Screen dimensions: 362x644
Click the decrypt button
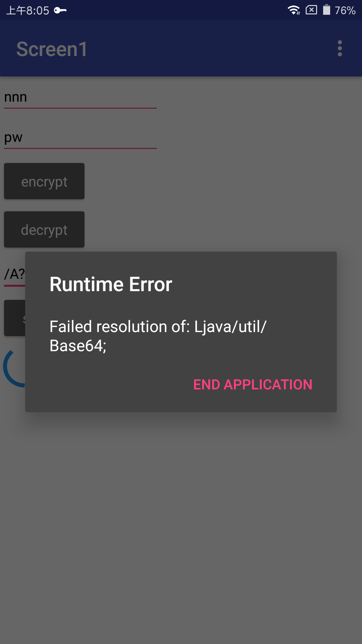pos(44,229)
